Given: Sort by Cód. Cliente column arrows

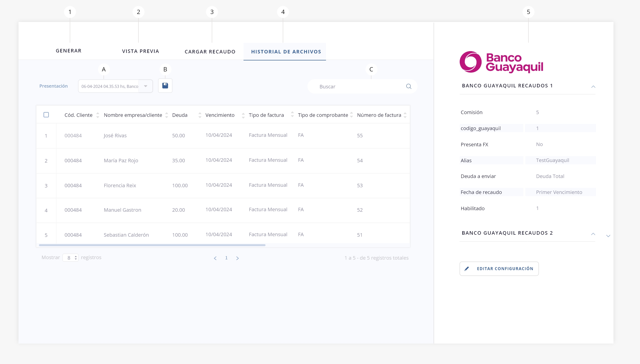Looking at the screenshot, I should point(98,115).
